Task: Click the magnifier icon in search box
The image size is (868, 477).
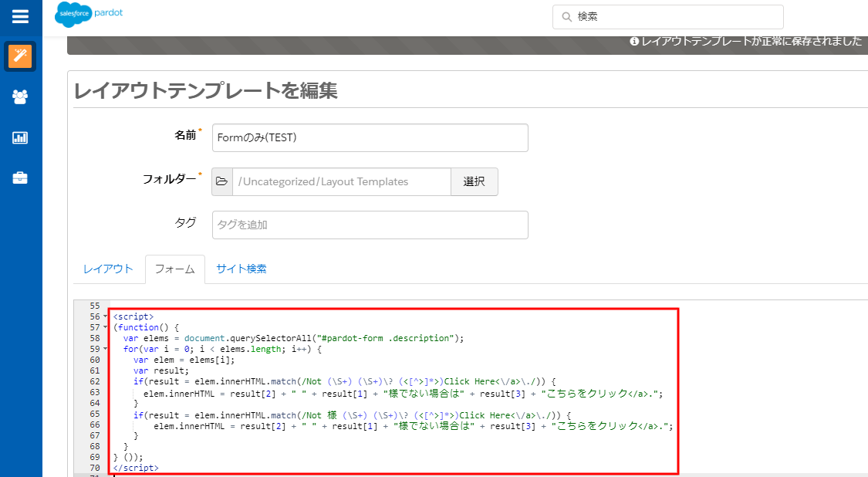Action: click(566, 17)
